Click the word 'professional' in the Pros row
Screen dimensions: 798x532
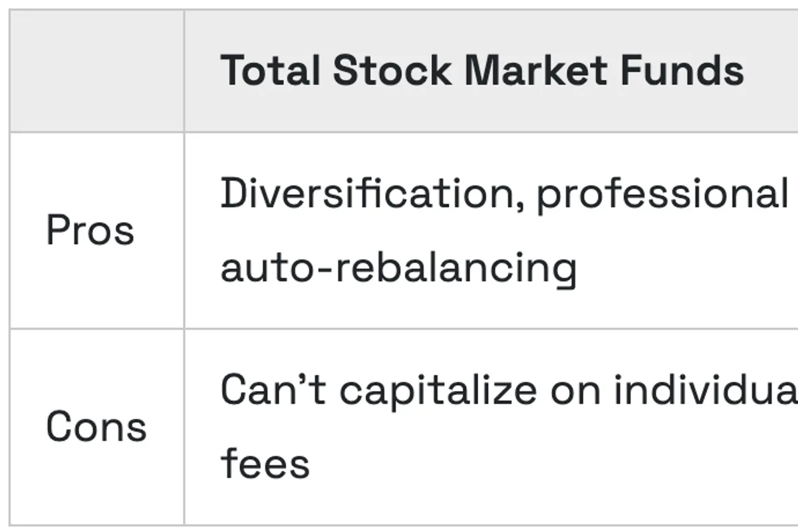[x=662, y=194]
